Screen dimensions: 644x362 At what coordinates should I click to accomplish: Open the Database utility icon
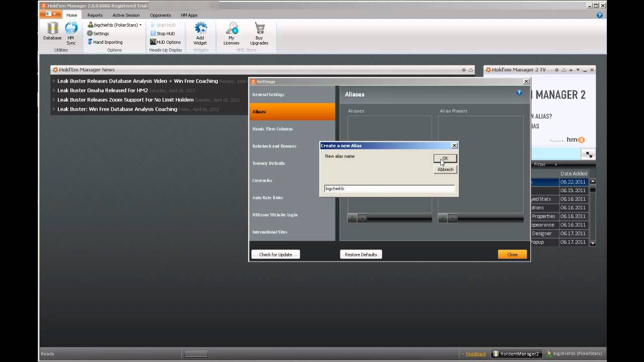[52, 30]
